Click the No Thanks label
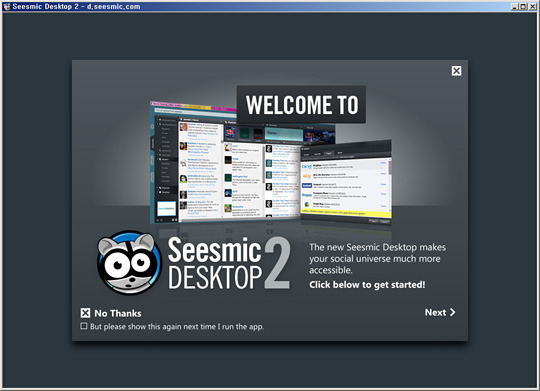The image size is (540, 391). tap(118, 313)
